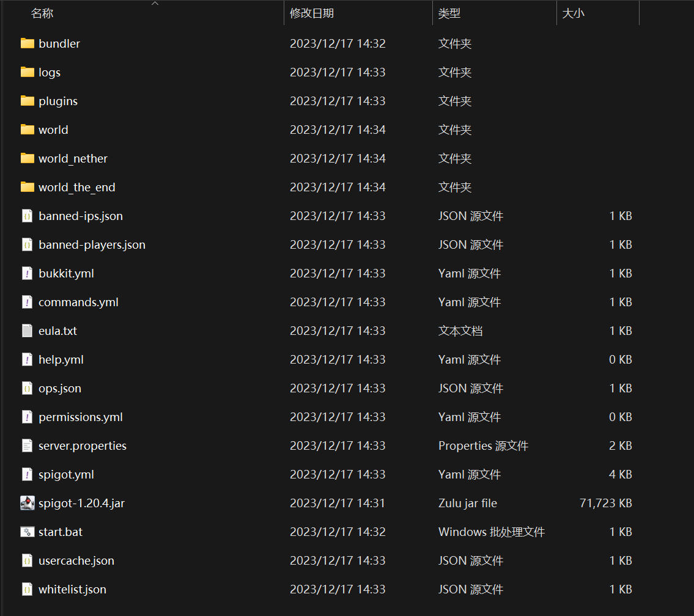Click the date of start.bat
The width and height of the screenshot is (694, 616).
[338, 532]
